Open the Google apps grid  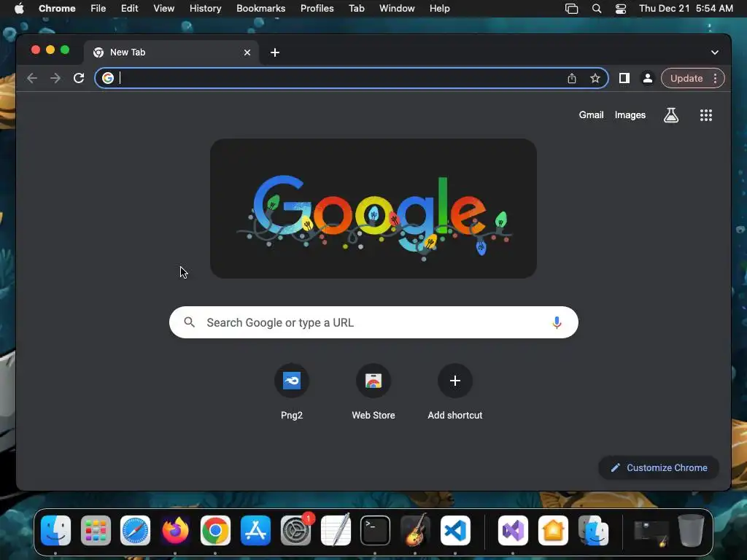pyautogui.click(x=706, y=114)
